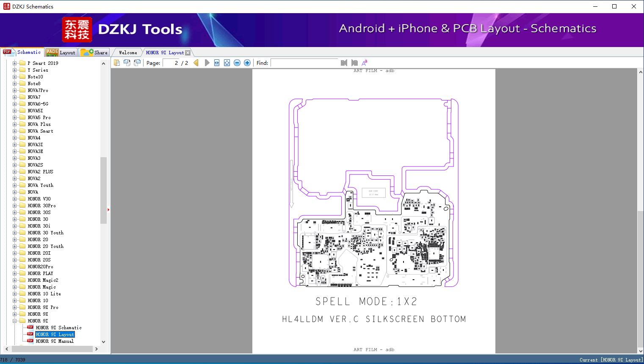Switch to the PADS Layout tab
The height and width of the screenshot is (364, 644).
[x=61, y=53]
